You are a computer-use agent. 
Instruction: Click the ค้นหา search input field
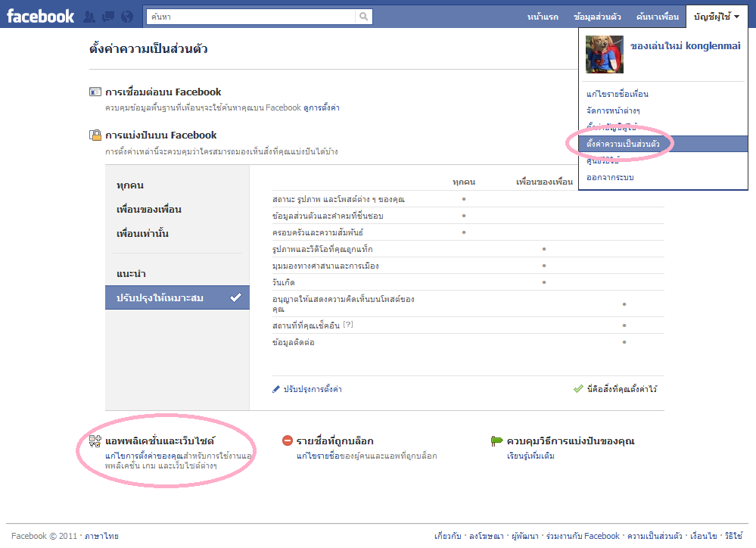251,17
